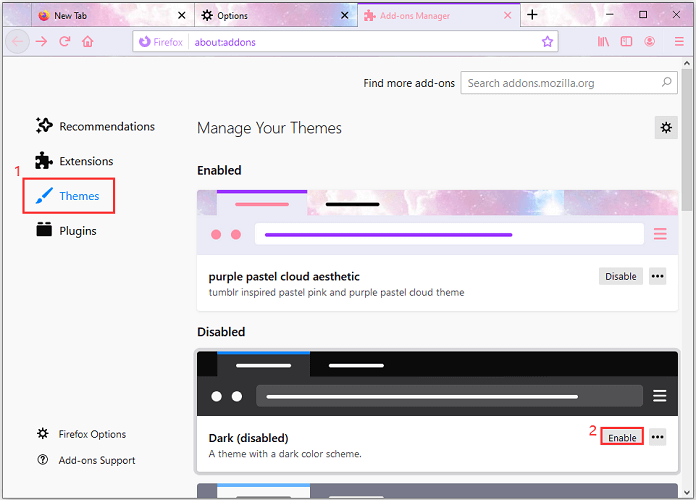The width and height of the screenshot is (696, 500).
Task: Go forward using the forward arrow
Action: pyautogui.click(x=41, y=42)
